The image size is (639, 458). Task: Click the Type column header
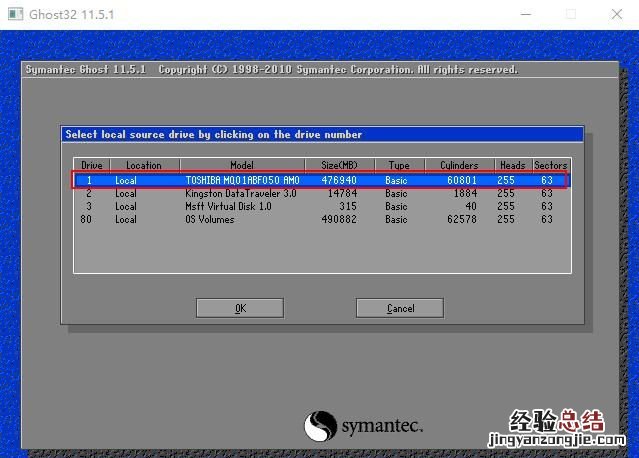399,165
